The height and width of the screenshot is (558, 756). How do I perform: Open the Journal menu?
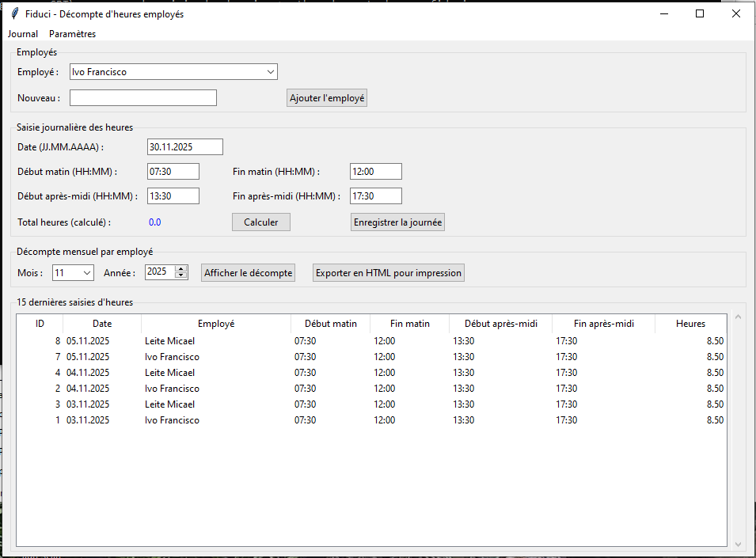(x=23, y=34)
